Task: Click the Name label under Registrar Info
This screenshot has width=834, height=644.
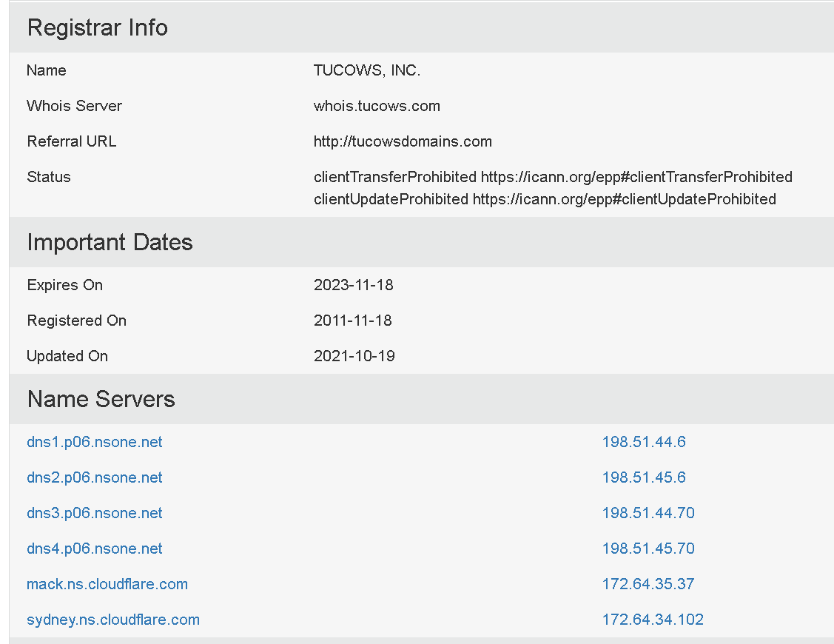Action: [47, 70]
